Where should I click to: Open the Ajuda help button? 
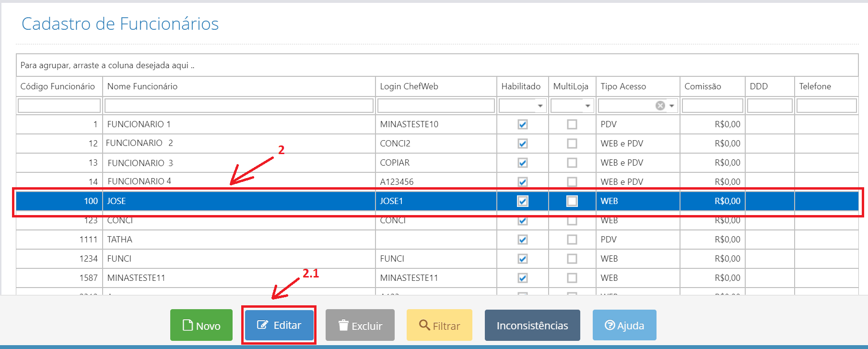[x=624, y=325]
